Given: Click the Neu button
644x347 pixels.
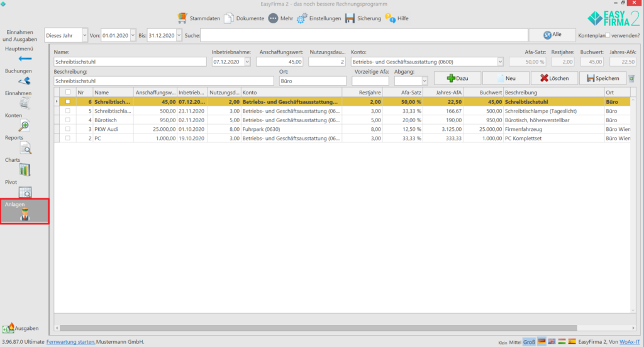Looking at the screenshot, I should 506,78.
